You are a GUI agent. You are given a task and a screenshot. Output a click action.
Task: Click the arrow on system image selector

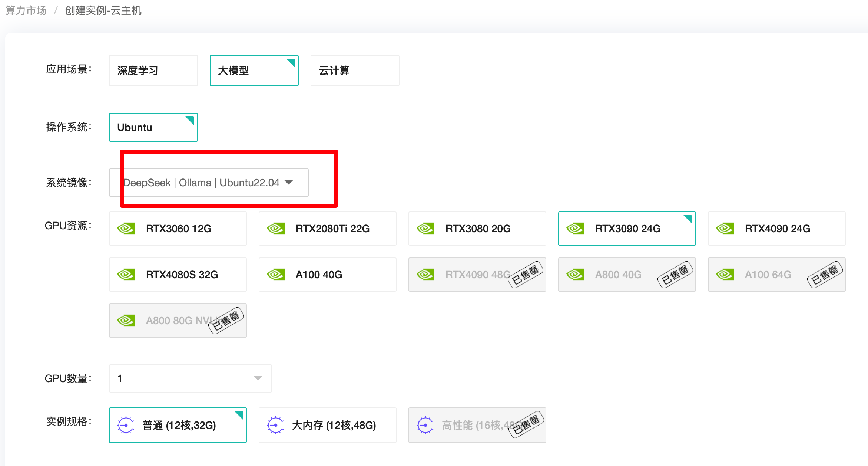[x=289, y=183]
